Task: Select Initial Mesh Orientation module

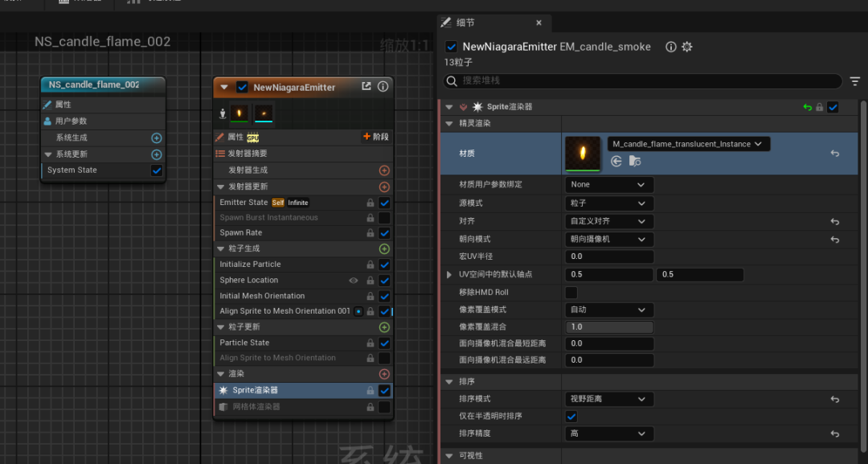Action: [303, 296]
